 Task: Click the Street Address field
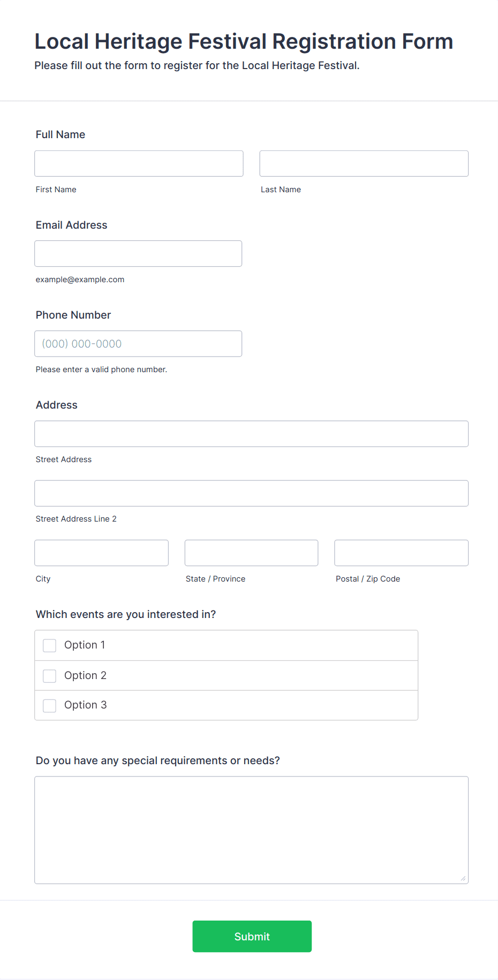pos(251,434)
